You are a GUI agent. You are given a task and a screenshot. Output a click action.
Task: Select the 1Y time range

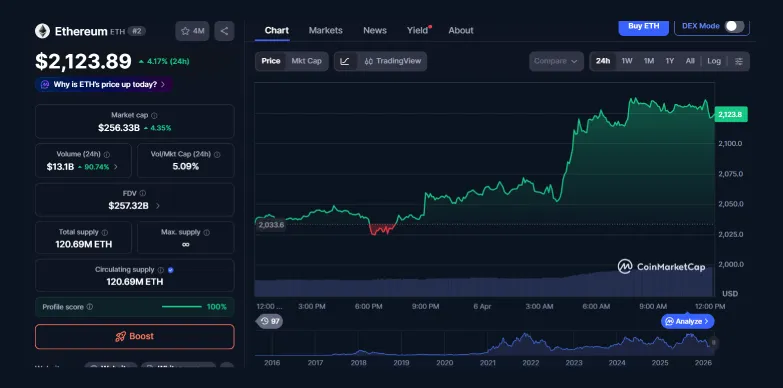tap(670, 61)
